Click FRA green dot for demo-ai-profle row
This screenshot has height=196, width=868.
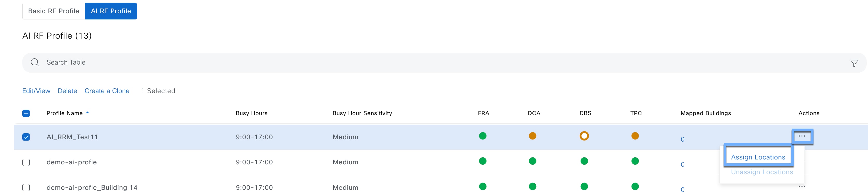point(483,161)
